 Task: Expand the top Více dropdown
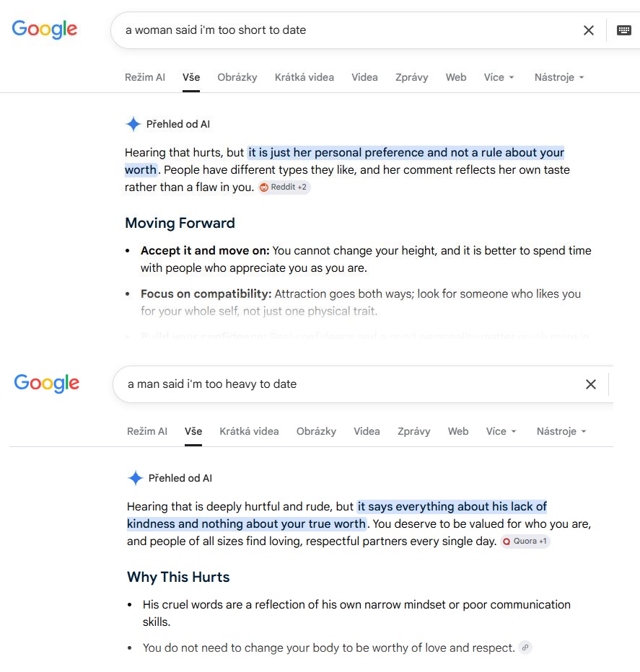click(499, 78)
